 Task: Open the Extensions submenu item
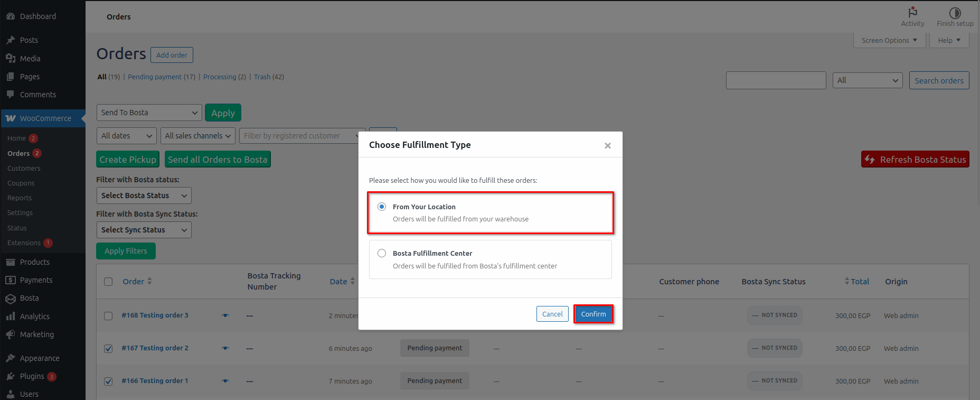point(24,243)
